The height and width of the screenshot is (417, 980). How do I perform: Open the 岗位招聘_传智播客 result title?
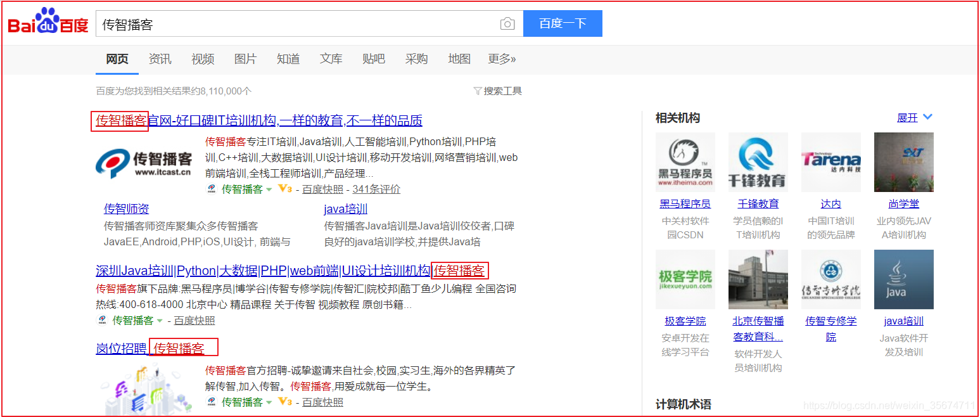click(x=150, y=348)
